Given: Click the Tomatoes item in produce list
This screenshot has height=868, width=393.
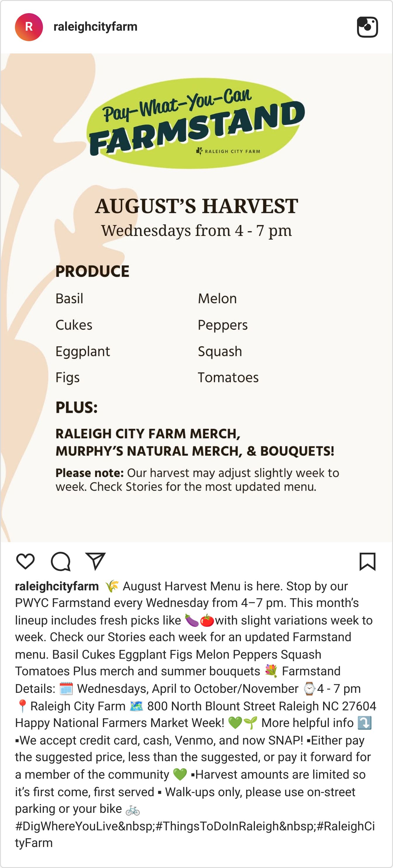Looking at the screenshot, I should pyautogui.click(x=228, y=378).
